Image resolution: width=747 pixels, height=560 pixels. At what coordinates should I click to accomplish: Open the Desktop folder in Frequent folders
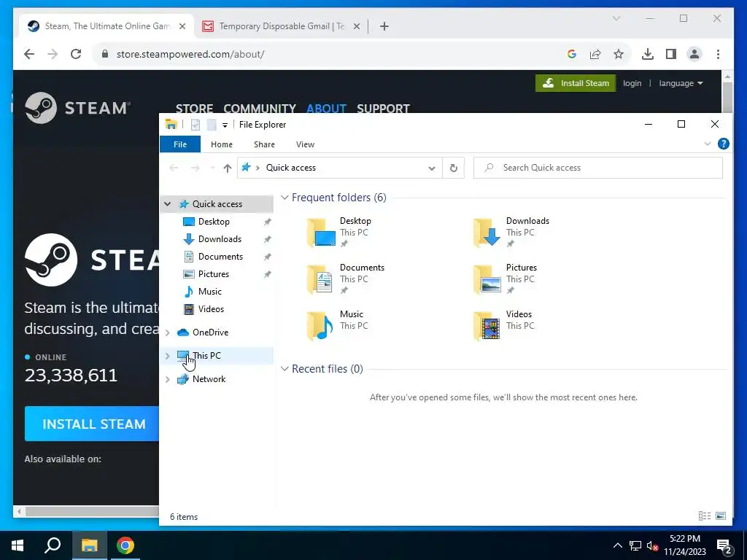coord(339,232)
